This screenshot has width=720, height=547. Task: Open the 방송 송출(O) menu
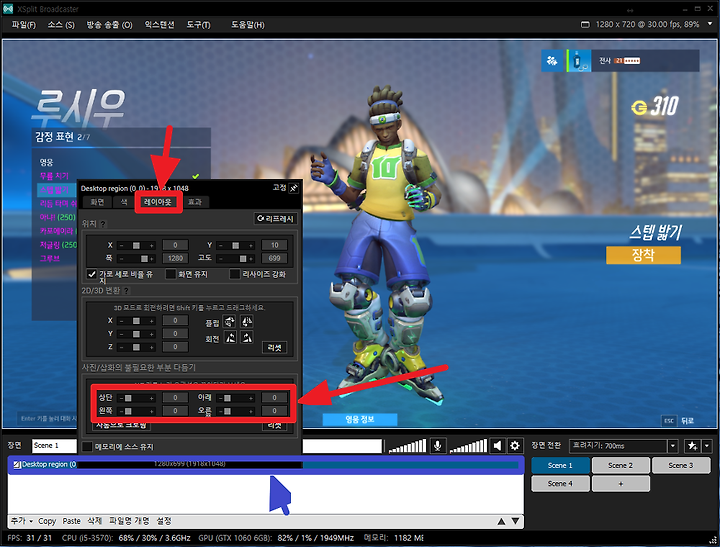pos(109,25)
